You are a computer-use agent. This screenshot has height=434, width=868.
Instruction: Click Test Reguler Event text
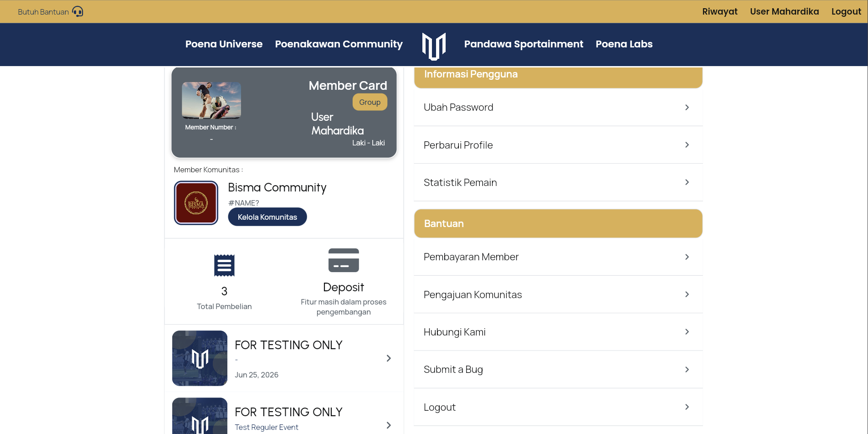tap(267, 427)
